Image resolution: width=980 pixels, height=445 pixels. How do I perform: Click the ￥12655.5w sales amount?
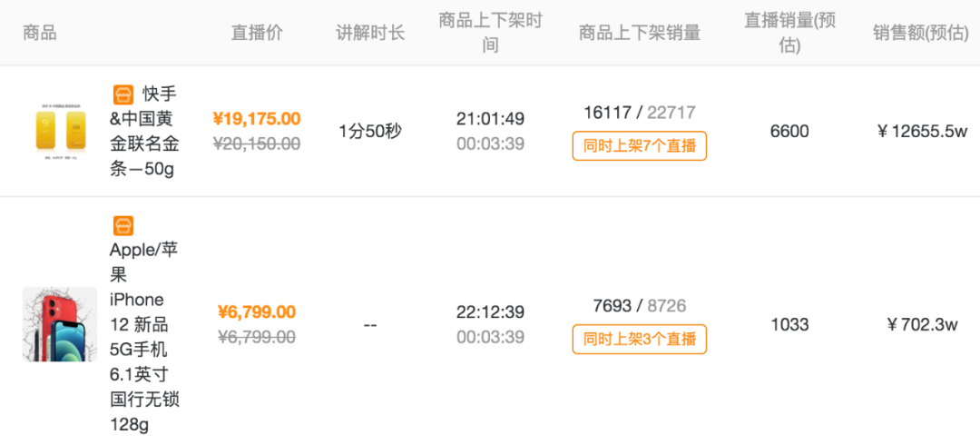coord(921,132)
